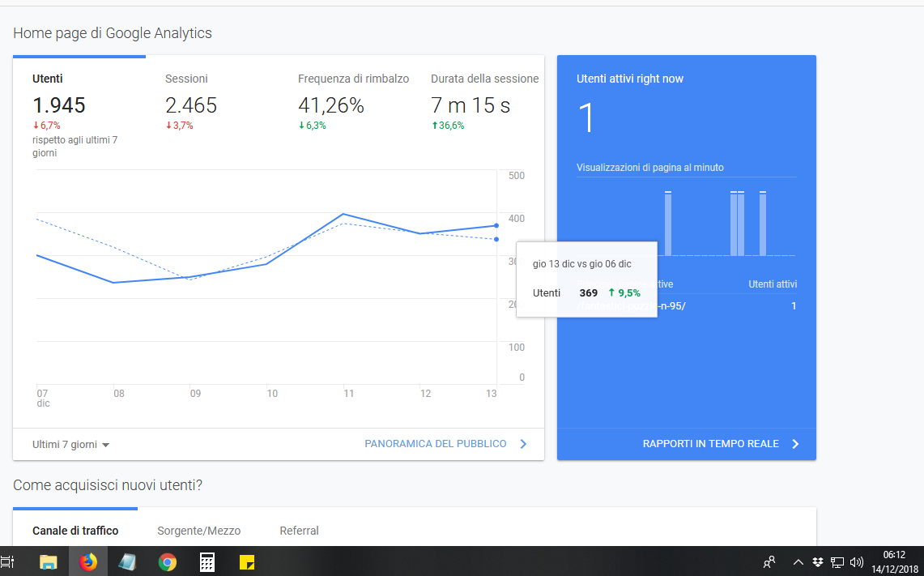Viewport: 924px width, 576px height.
Task: Click the 41,26% bounce rate value
Action: click(330, 105)
